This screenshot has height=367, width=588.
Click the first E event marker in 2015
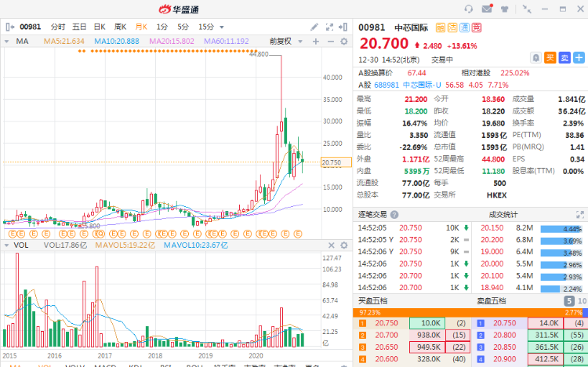coord(11,234)
